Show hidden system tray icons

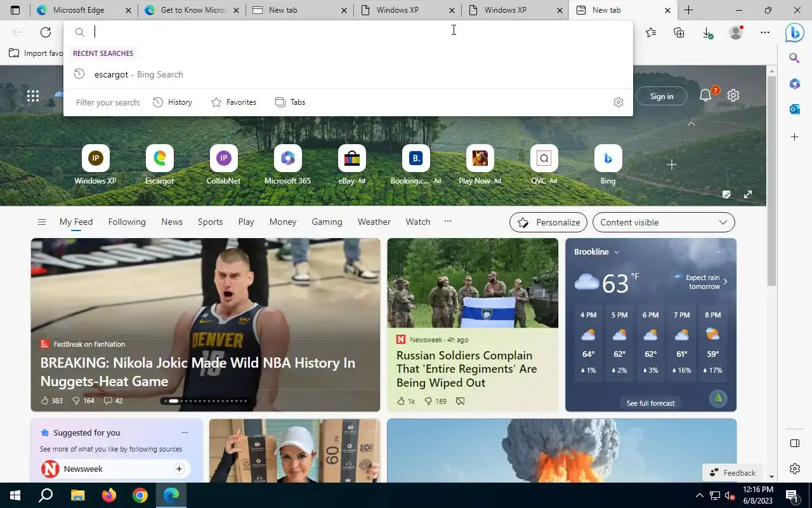point(700,495)
